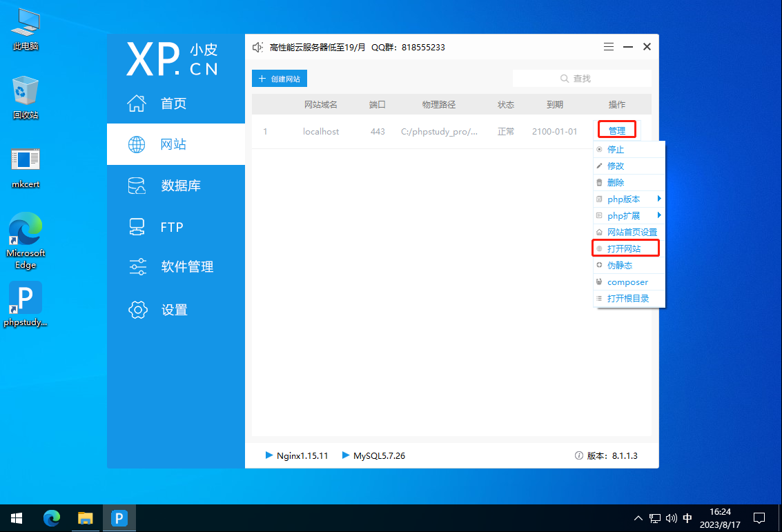Image resolution: width=782 pixels, height=532 pixels.
Task: Click the Nginx1.15.11 play indicator
Action: coord(269,455)
